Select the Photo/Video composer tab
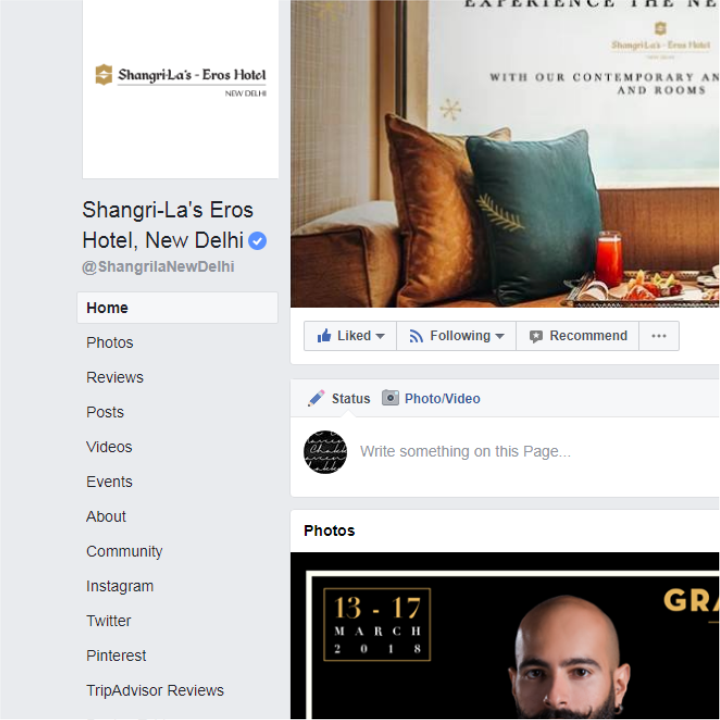Image resolution: width=720 pixels, height=720 pixels. click(431, 398)
